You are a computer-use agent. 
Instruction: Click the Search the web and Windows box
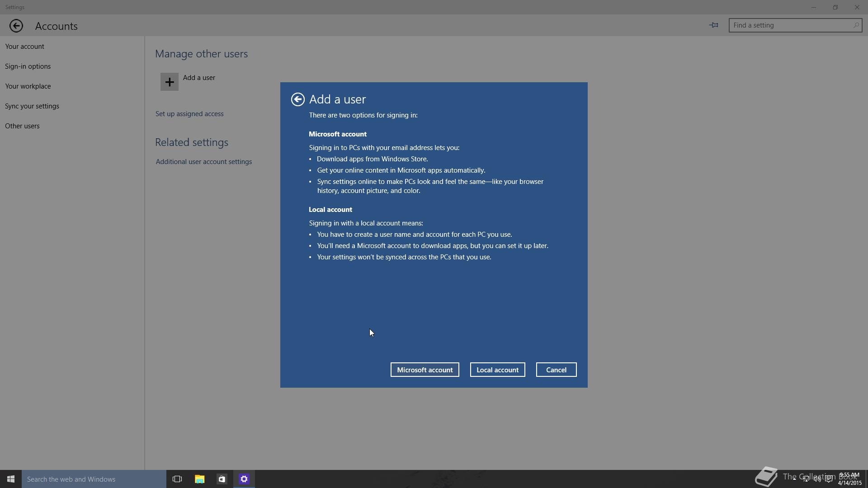(94, 479)
